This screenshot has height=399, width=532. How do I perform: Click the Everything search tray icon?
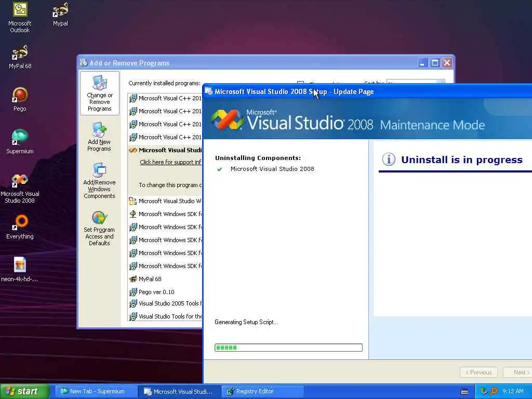494,392
